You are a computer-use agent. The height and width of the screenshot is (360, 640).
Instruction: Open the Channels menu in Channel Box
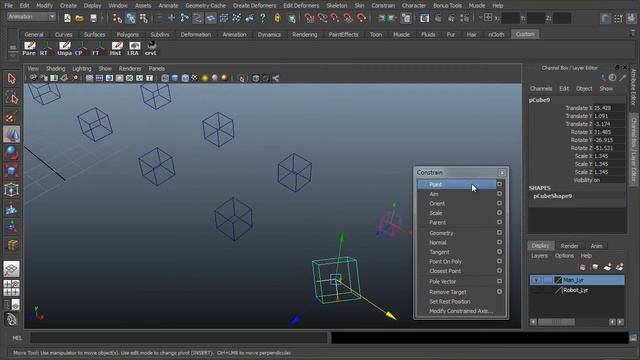(541, 89)
